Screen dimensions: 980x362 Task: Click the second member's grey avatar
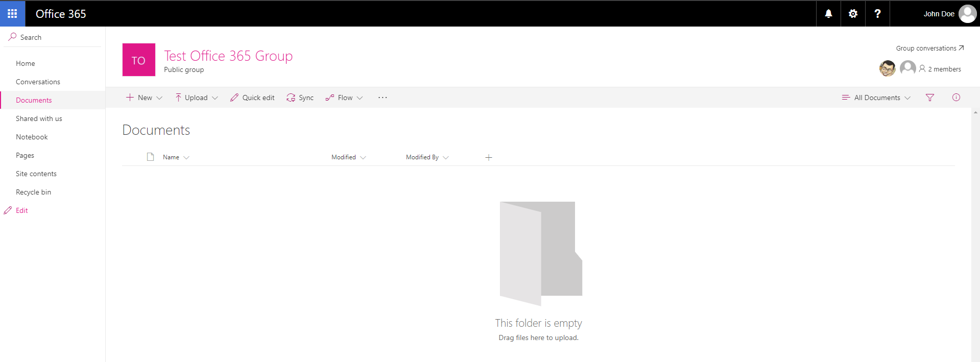coord(907,68)
